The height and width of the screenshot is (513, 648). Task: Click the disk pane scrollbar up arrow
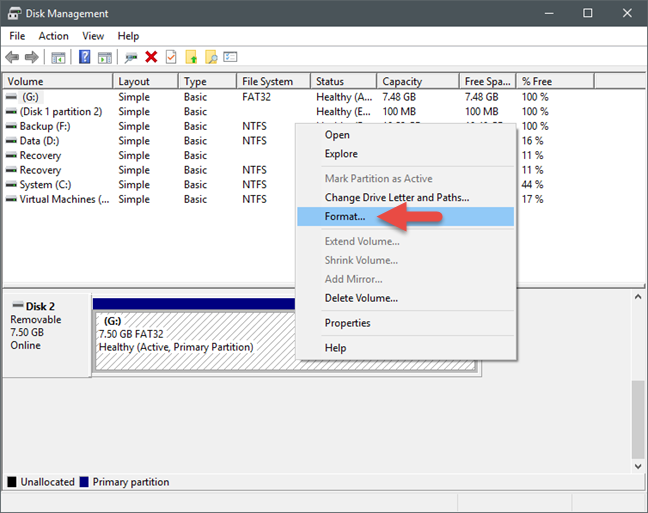pos(638,297)
